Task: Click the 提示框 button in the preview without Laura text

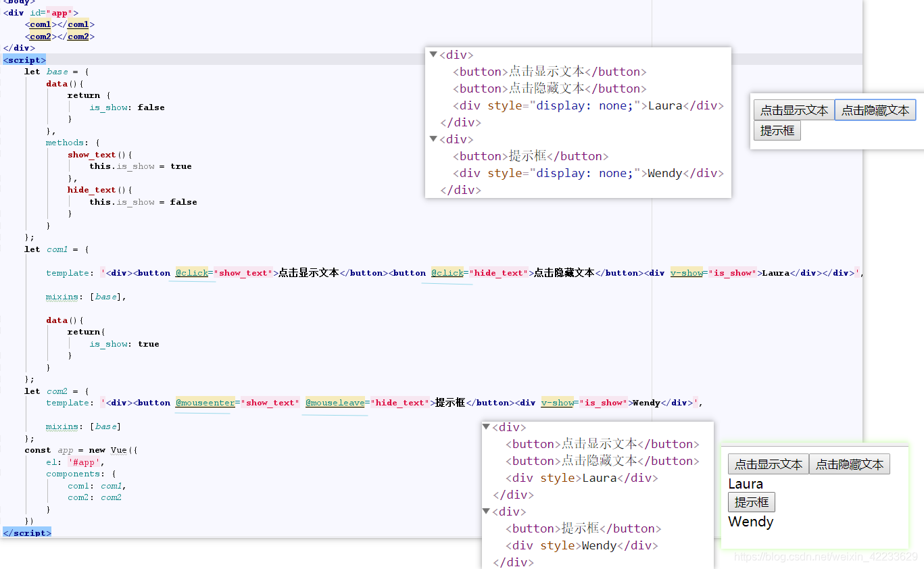Action: pyautogui.click(x=777, y=130)
